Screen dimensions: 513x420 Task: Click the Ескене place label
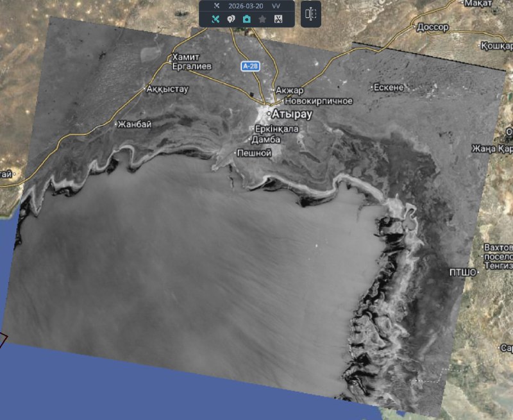390,87
